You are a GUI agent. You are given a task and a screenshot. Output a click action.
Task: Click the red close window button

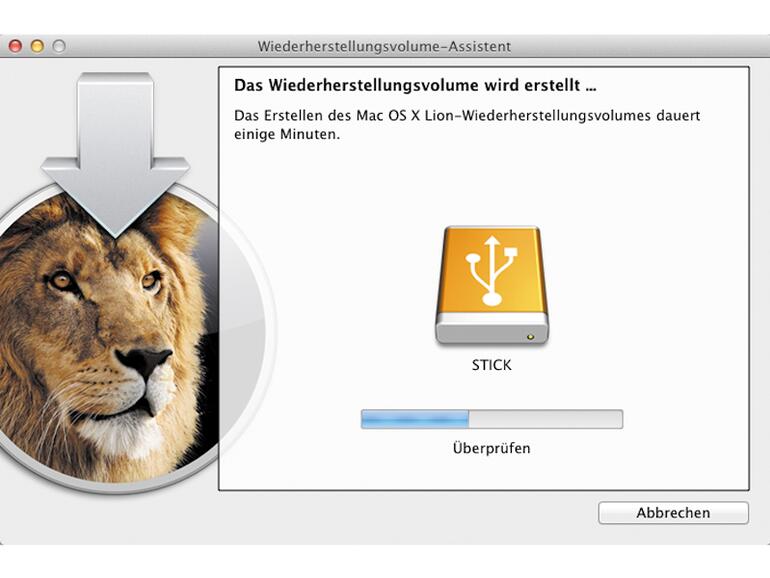[15, 46]
